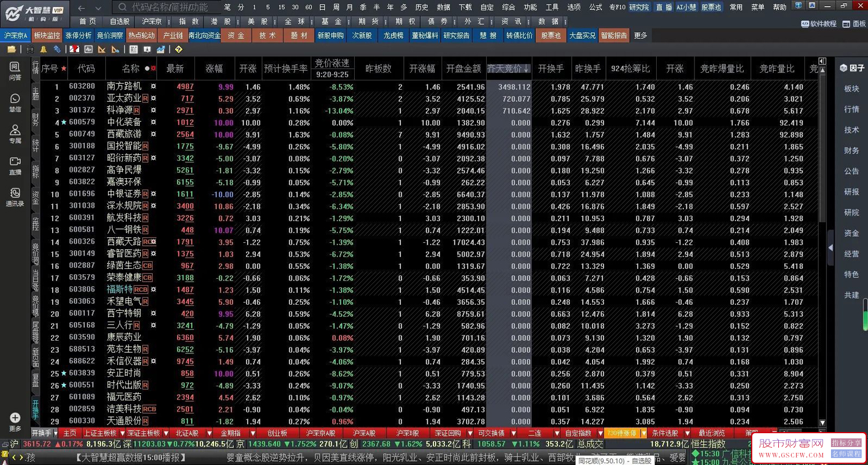Collapse the right panel with the side arrow
Viewport: 868px width, 465px height.
click(x=830, y=248)
